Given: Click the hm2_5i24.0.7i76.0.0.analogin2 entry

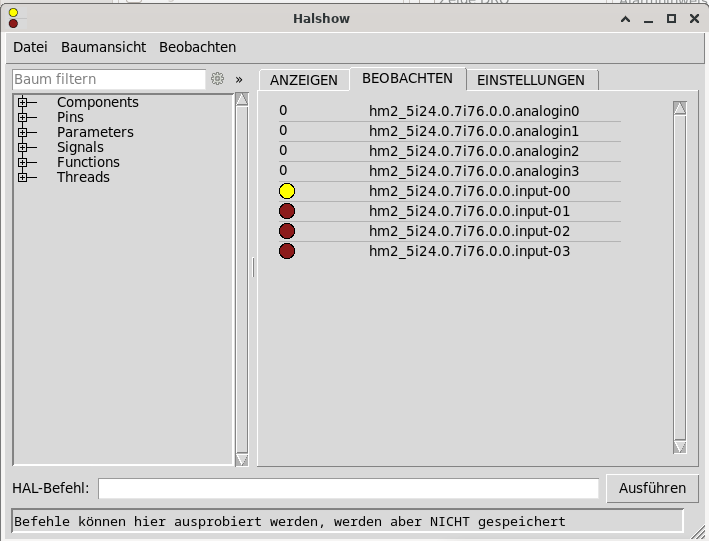Looking at the screenshot, I should click(474, 151).
